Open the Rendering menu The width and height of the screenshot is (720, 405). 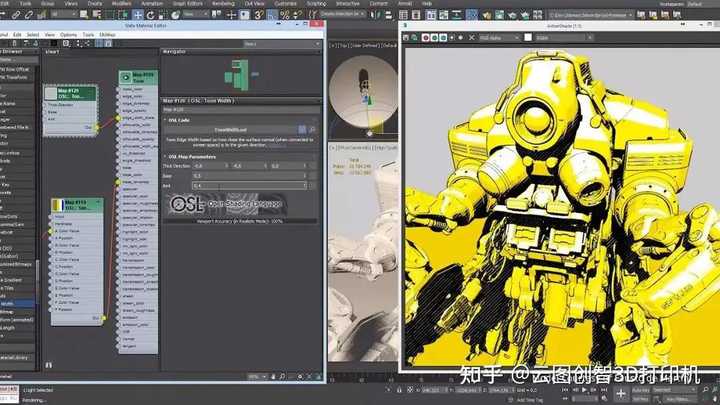pyautogui.click(x=223, y=3)
